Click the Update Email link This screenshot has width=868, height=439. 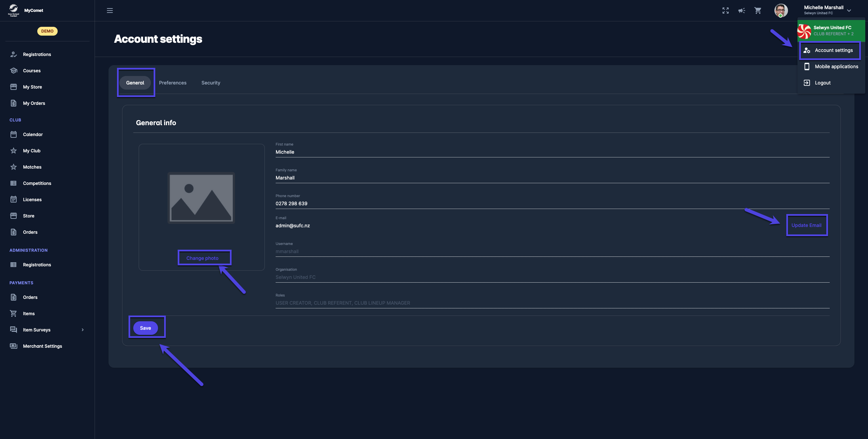click(806, 225)
